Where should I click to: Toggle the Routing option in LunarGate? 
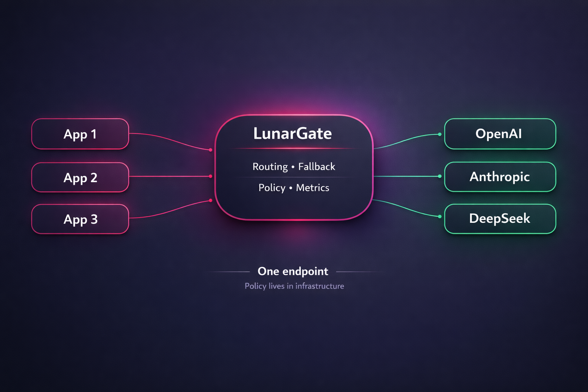point(270,167)
